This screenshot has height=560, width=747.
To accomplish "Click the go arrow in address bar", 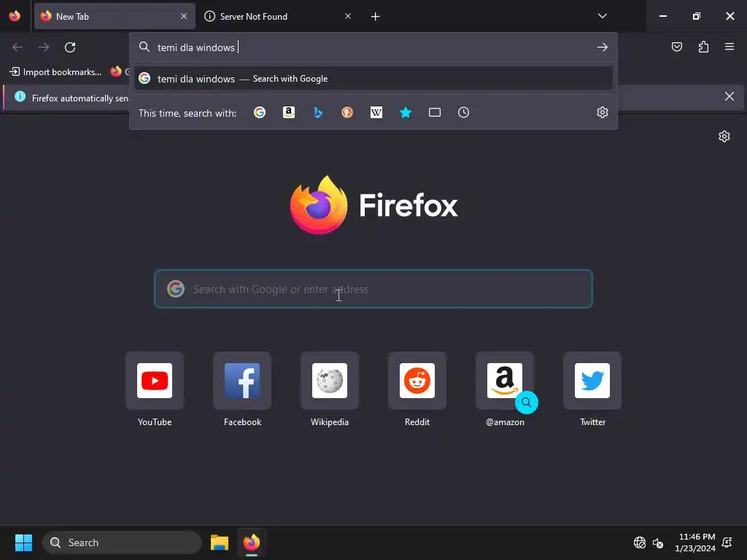I will coord(602,47).
